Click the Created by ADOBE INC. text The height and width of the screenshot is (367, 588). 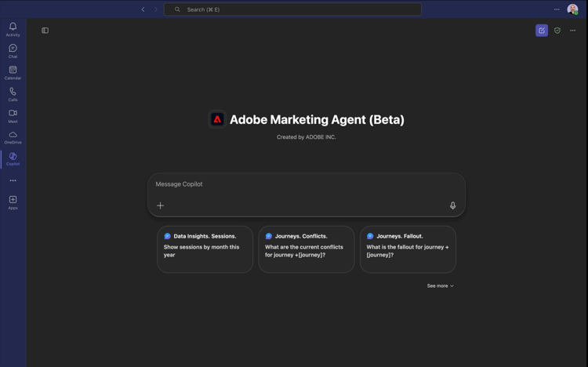[307, 137]
